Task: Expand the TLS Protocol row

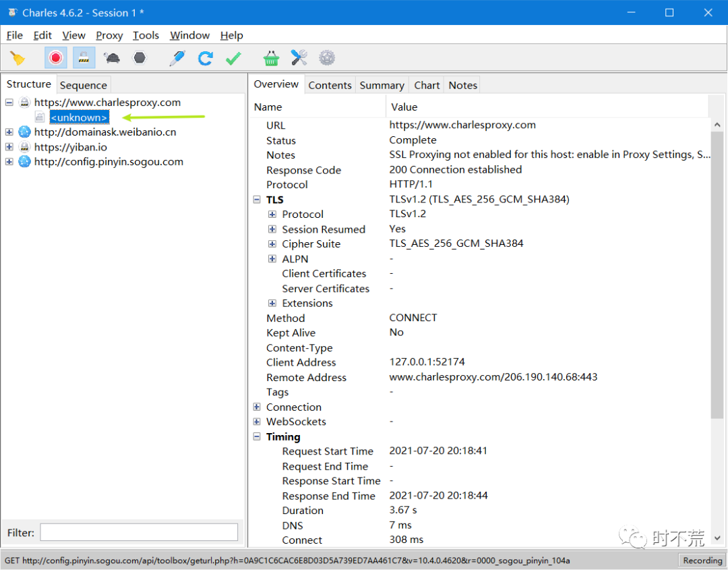Action: [272, 214]
